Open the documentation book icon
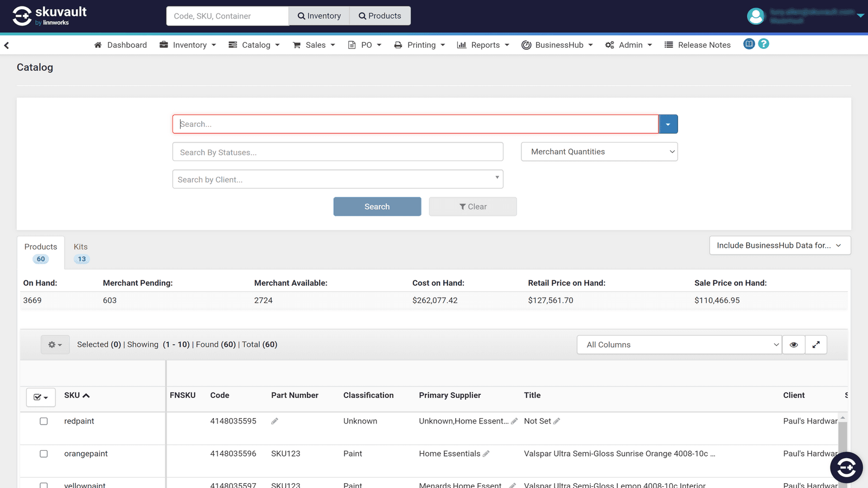This screenshot has height=488, width=868. coord(749,44)
